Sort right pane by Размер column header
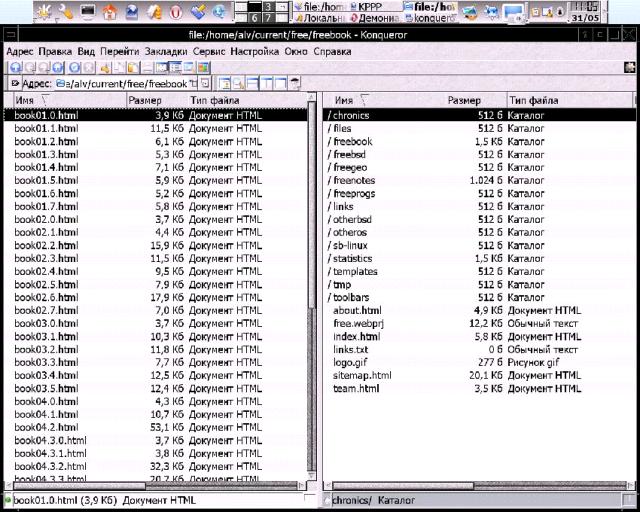Image resolution: width=640 pixels, height=512 pixels. [464, 100]
